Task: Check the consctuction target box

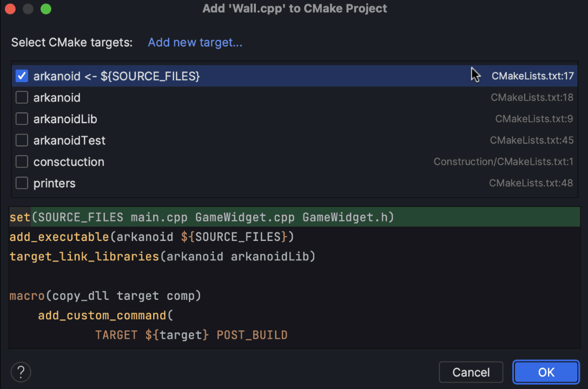Action: pyautogui.click(x=21, y=162)
